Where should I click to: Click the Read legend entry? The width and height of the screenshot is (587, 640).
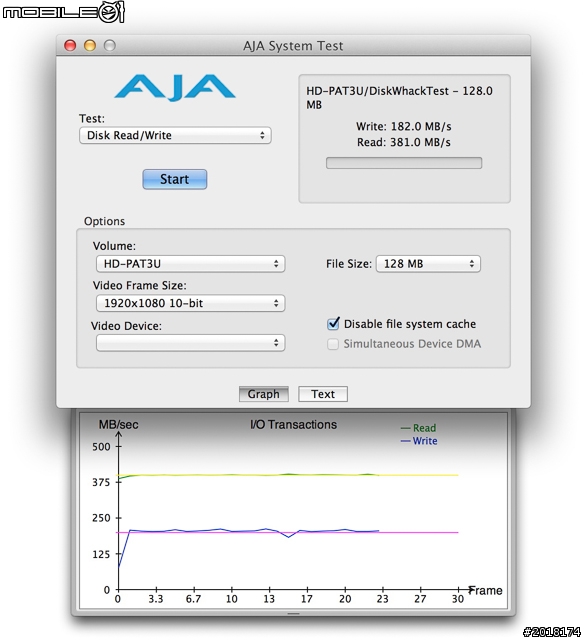click(x=419, y=428)
